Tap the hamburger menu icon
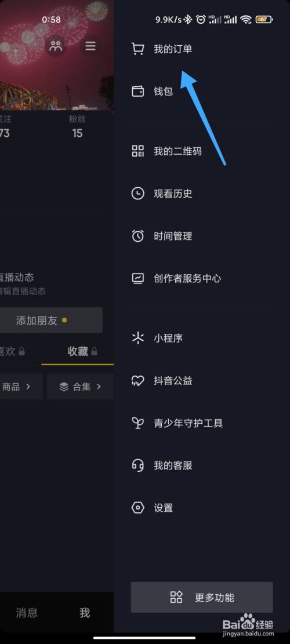The image size is (290, 644). [90, 46]
